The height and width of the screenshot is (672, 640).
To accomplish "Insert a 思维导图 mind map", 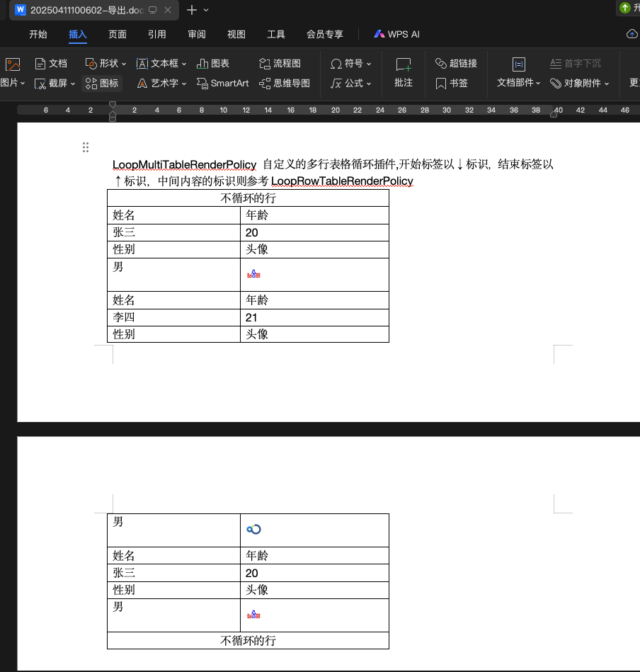I will tap(284, 84).
